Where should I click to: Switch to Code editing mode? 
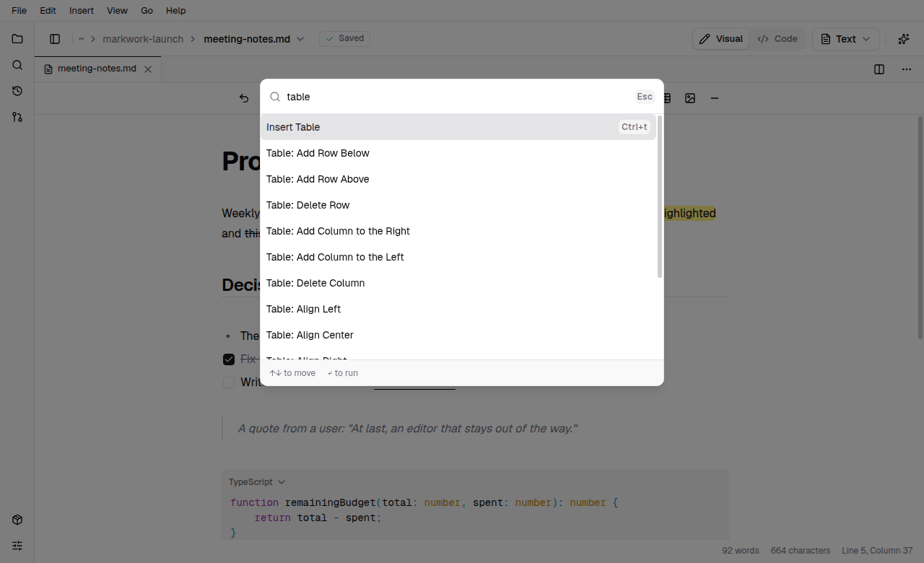pos(777,39)
